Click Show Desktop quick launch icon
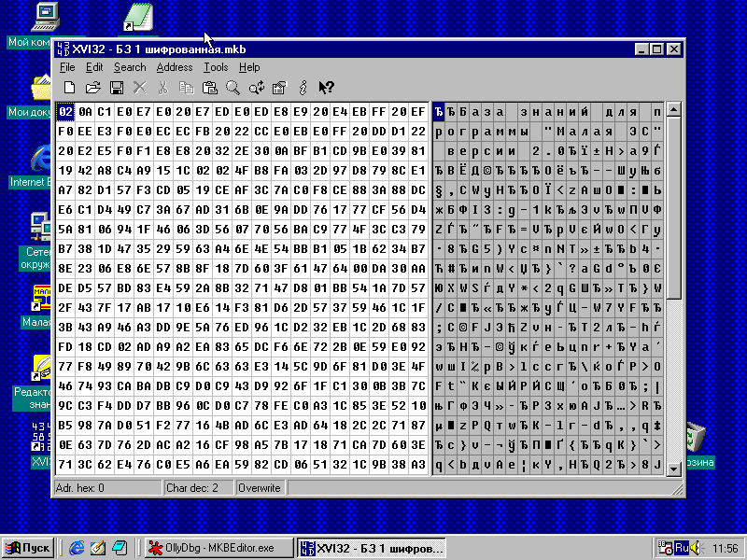 pyautogui.click(x=120, y=548)
